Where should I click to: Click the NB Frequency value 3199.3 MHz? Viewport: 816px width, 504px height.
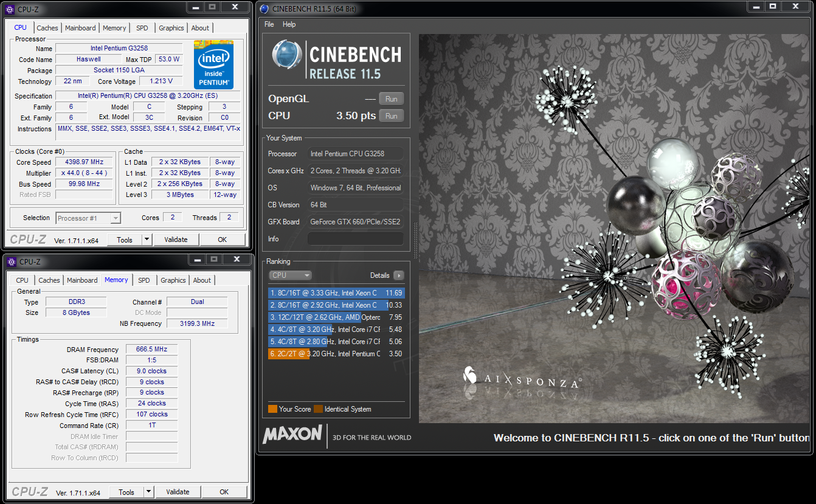click(x=197, y=323)
